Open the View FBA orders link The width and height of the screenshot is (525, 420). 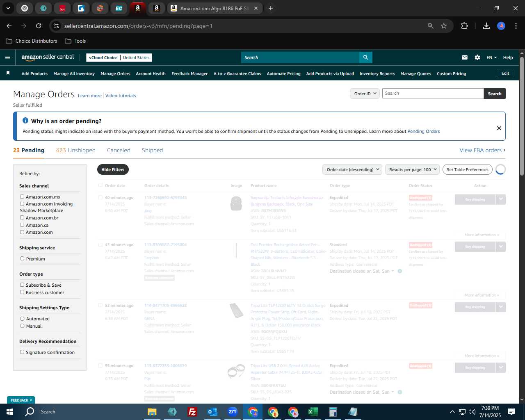(482, 150)
